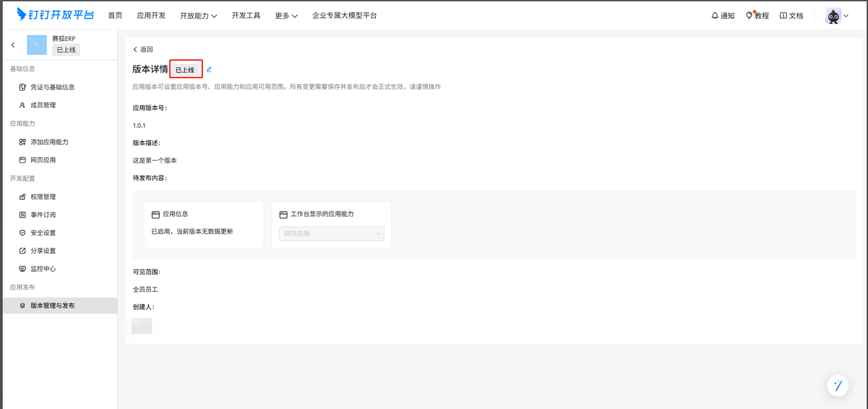Click the 文档 book icon

coord(783,16)
